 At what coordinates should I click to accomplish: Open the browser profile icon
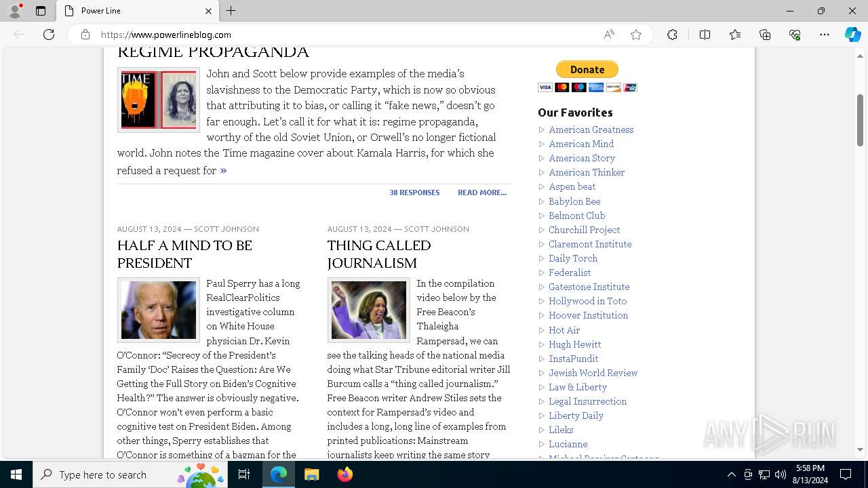pyautogui.click(x=15, y=11)
